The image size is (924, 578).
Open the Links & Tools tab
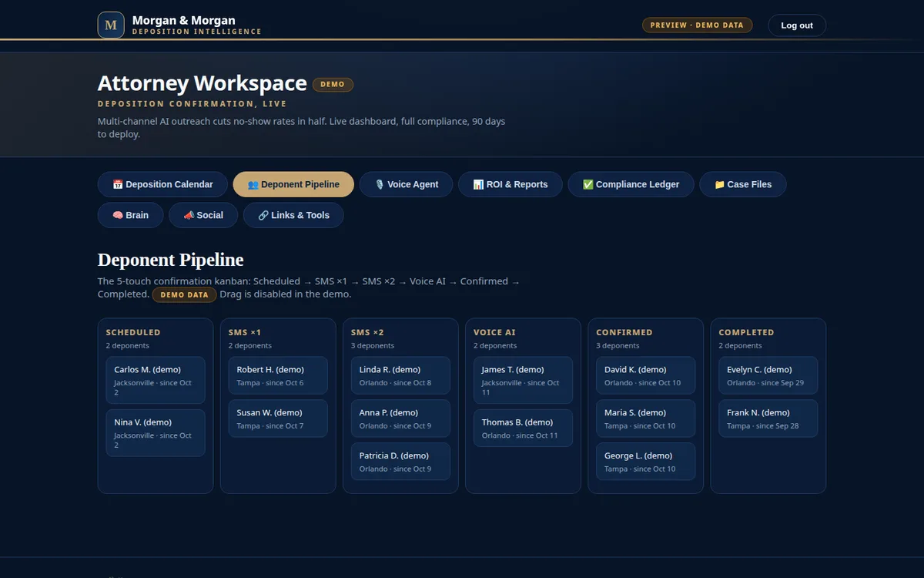coord(293,215)
